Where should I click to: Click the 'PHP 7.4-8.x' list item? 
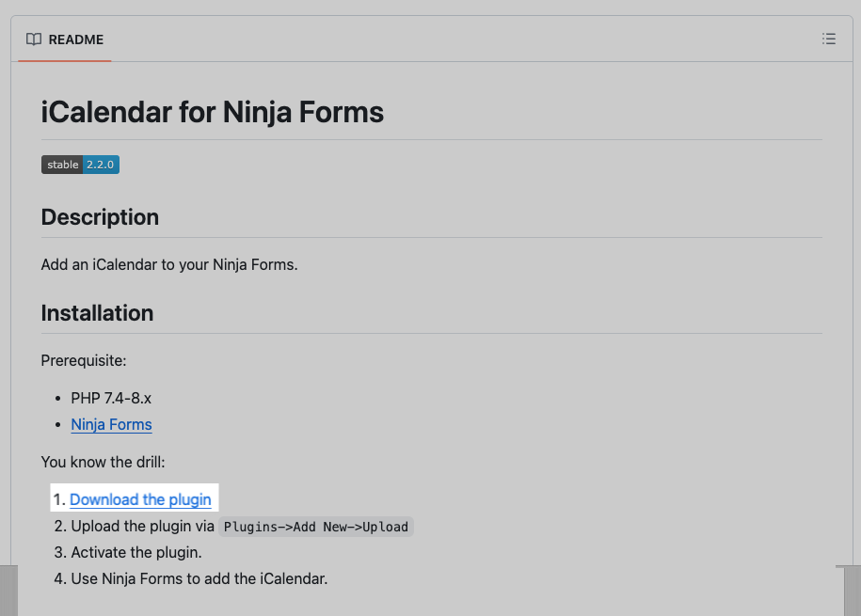[111, 398]
